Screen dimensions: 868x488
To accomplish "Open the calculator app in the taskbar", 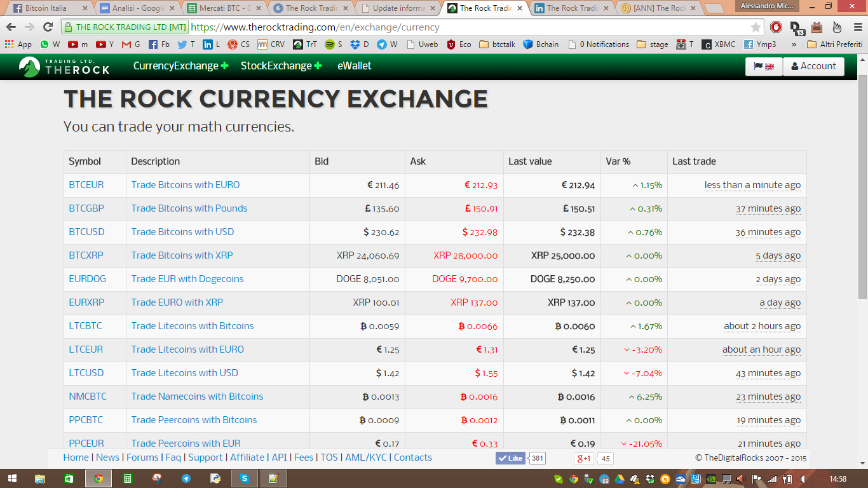I will (128, 478).
